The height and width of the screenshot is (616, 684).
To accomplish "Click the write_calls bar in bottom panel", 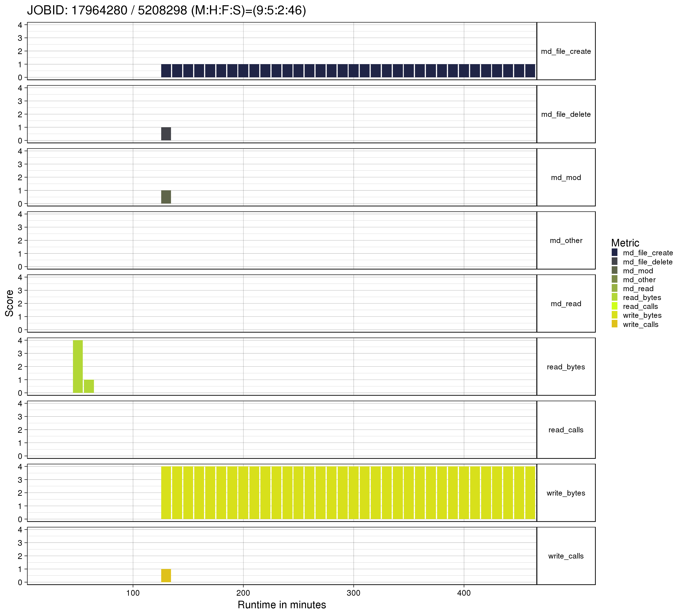I will tap(166, 575).
